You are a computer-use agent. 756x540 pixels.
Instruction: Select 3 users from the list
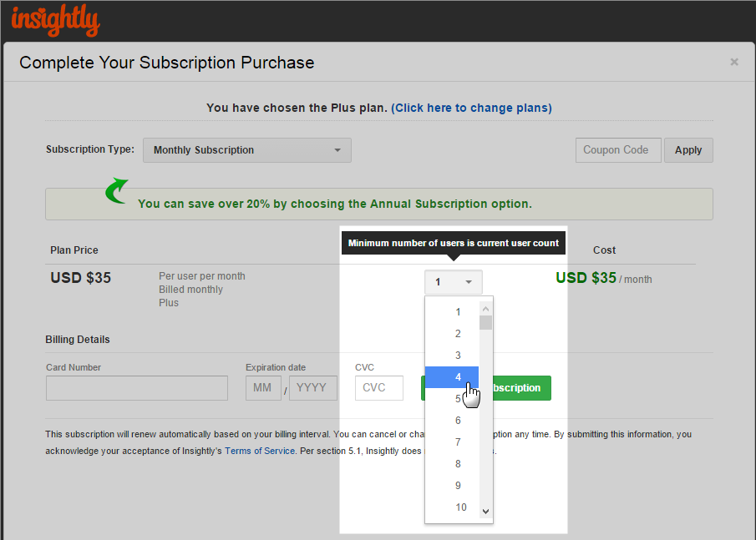452,356
